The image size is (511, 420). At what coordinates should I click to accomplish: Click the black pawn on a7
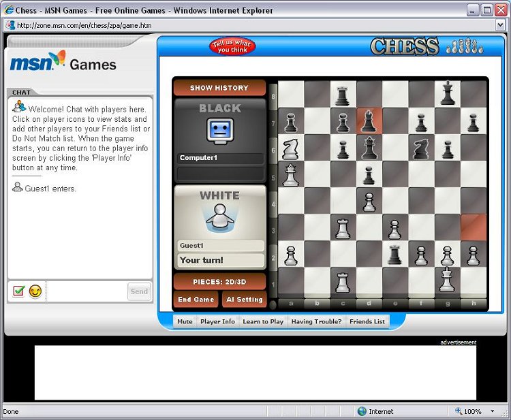point(290,123)
